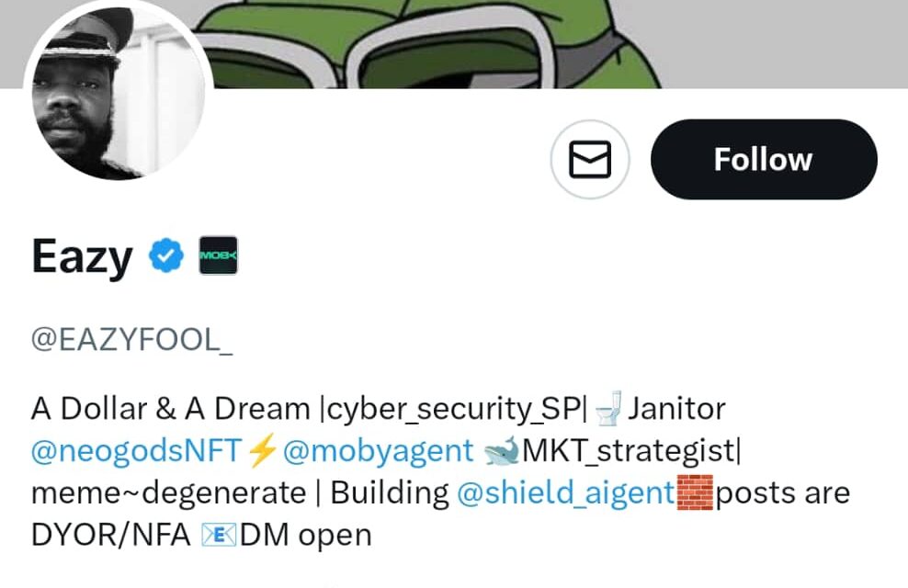The image size is (908, 588).
Task: Click the "A Dollar & A Dream" text
Action: (x=170, y=409)
